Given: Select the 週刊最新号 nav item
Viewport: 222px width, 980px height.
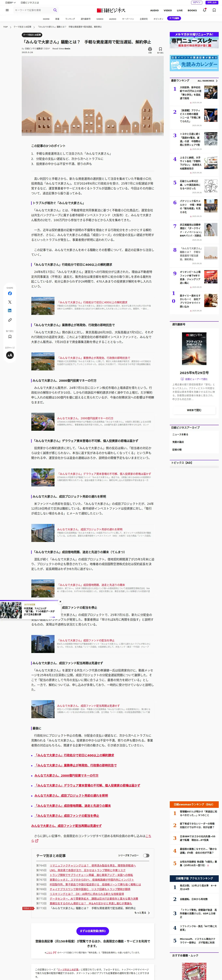Looking at the screenshot, I should click(86, 19).
